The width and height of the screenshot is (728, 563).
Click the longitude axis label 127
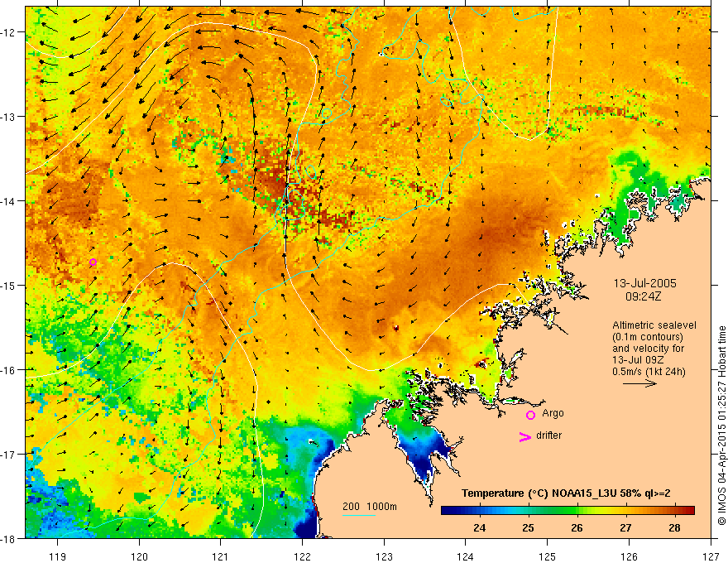coord(711,556)
